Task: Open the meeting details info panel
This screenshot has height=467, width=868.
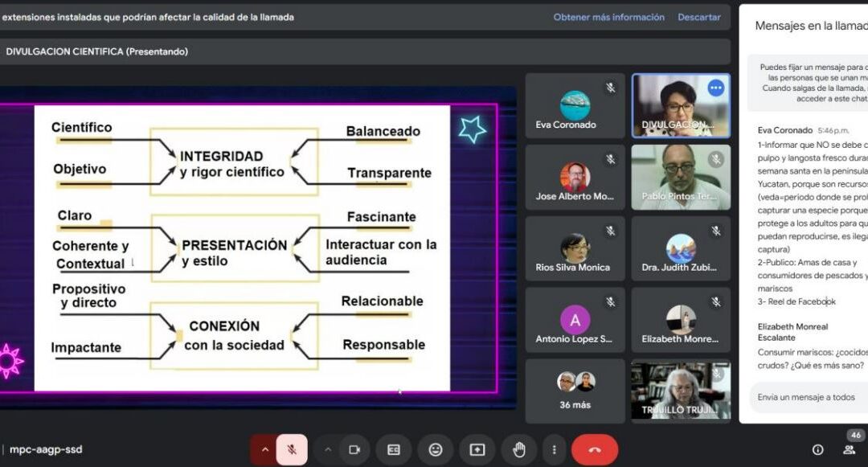Action: pos(817,450)
